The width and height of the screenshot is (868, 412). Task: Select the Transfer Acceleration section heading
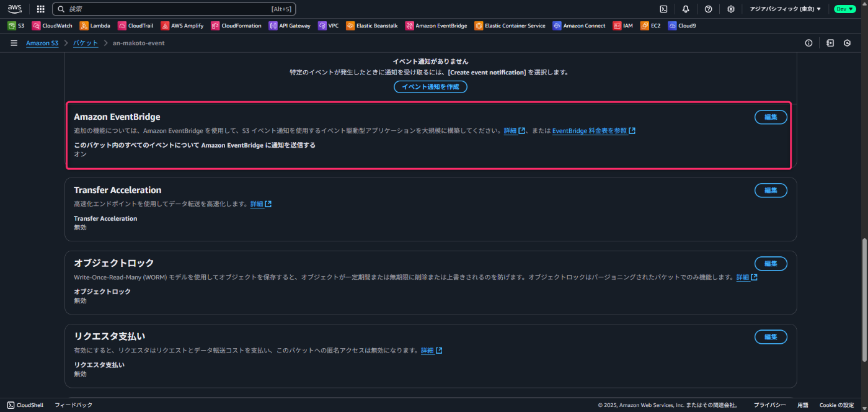point(118,190)
